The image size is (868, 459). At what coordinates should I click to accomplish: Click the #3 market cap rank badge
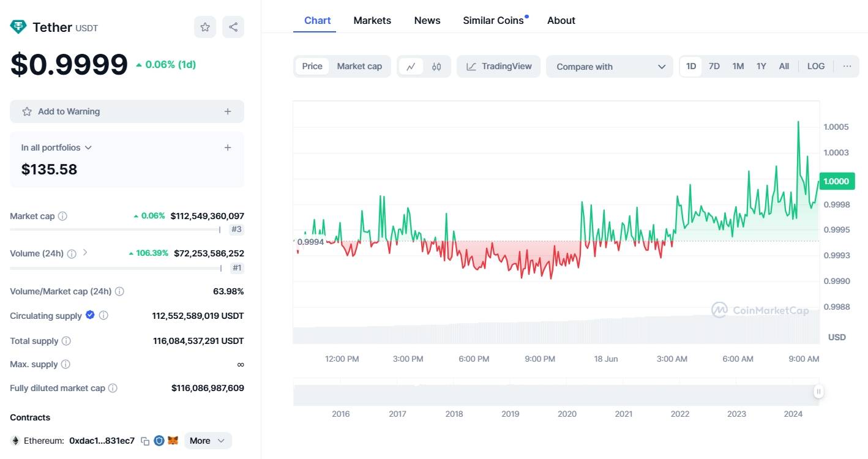click(237, 229)
